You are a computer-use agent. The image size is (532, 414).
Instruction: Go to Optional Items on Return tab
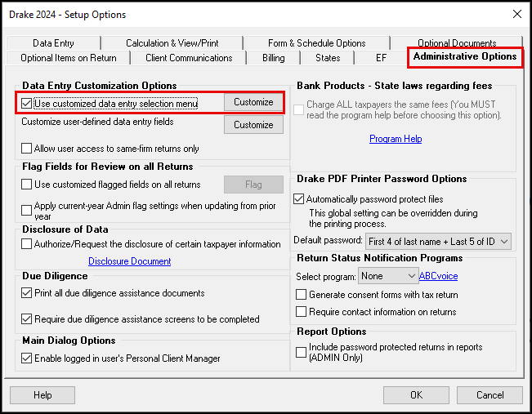68,58
